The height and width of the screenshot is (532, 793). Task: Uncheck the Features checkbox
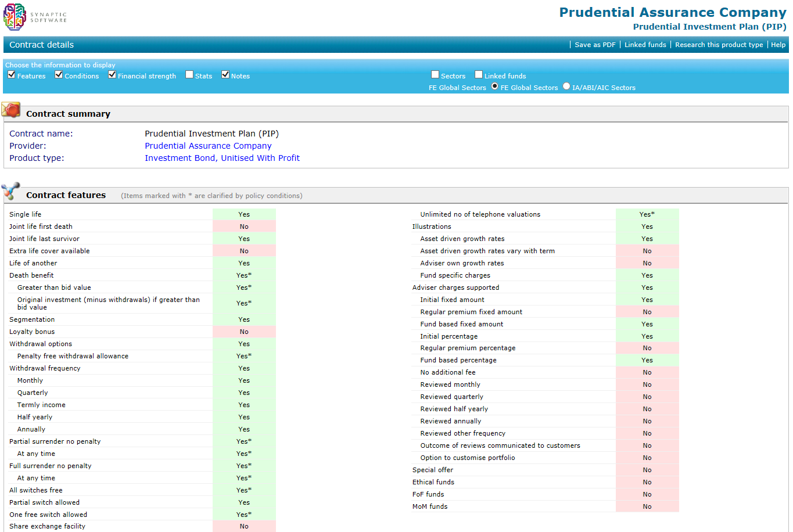point(12,74)
